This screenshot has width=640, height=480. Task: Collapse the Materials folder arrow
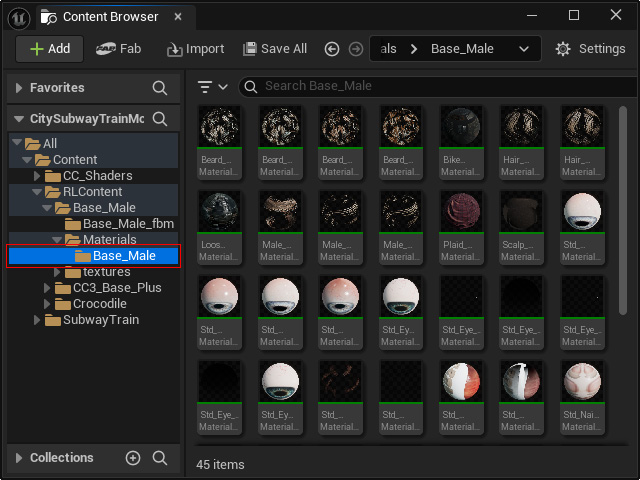point(57,240)
